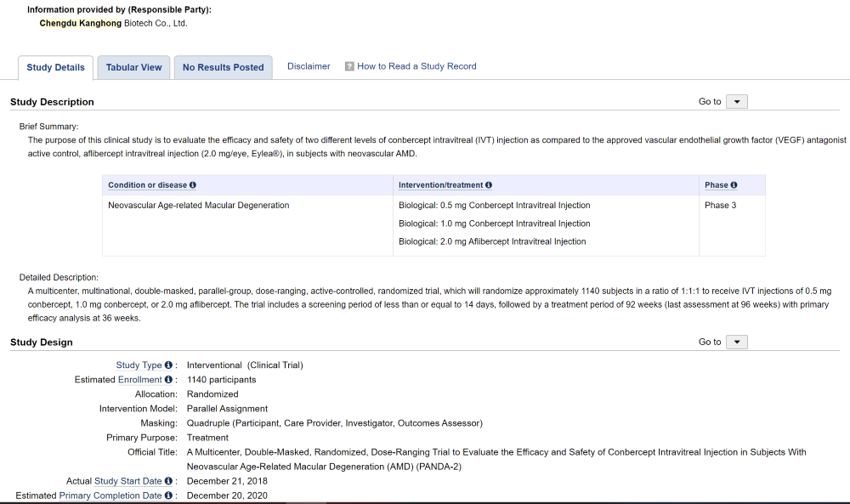
Task: Click the info icon after Actual Study Start Date
Action: click(168, 481)
